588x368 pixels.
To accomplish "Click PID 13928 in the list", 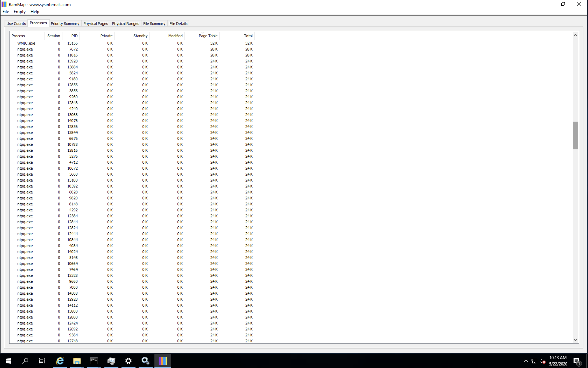I will tap(72, 61).
